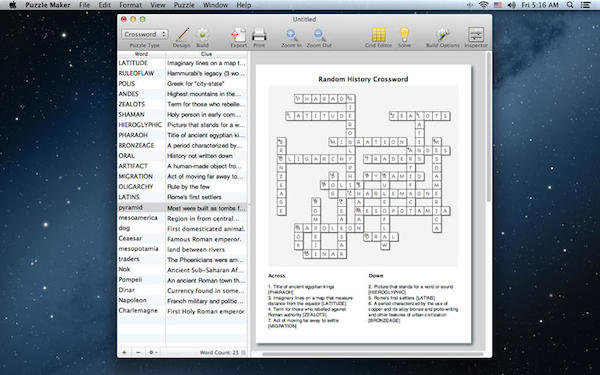Click the clue "History not written down"

[x=200, y=156]
